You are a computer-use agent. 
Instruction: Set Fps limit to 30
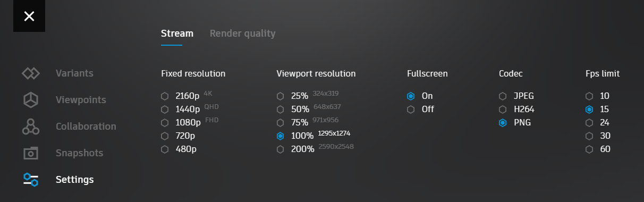[x=598, y=136]
